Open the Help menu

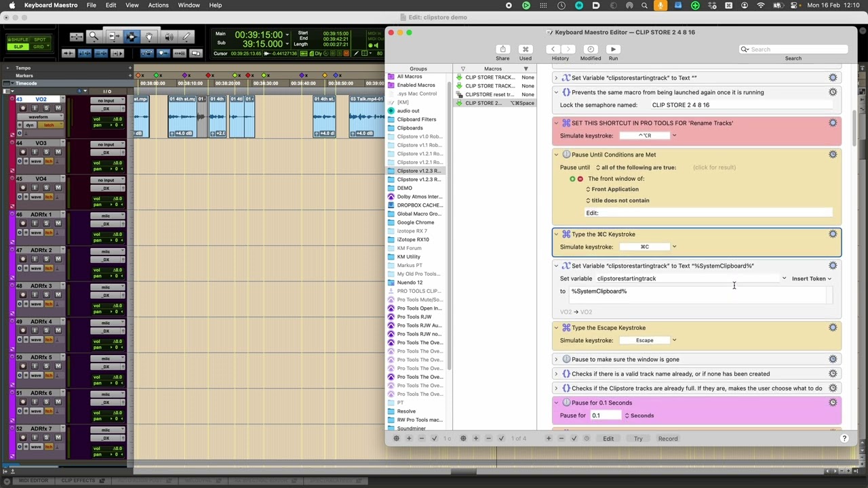[215, 5]
